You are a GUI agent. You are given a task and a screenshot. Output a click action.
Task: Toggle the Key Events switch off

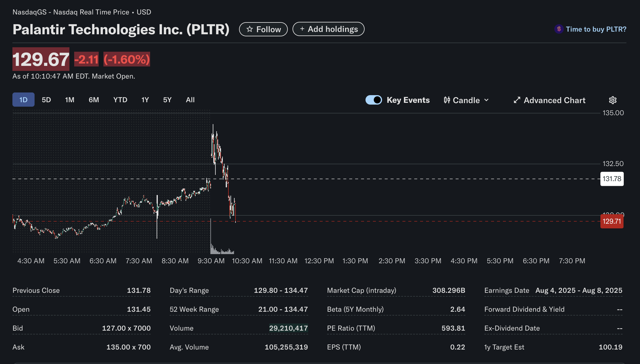click(x=374, y=100)
